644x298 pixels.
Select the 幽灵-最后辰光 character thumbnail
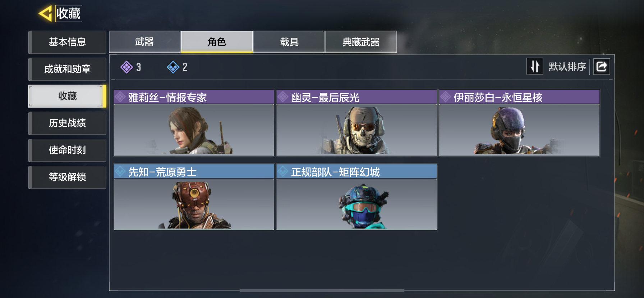pos(356,130)
